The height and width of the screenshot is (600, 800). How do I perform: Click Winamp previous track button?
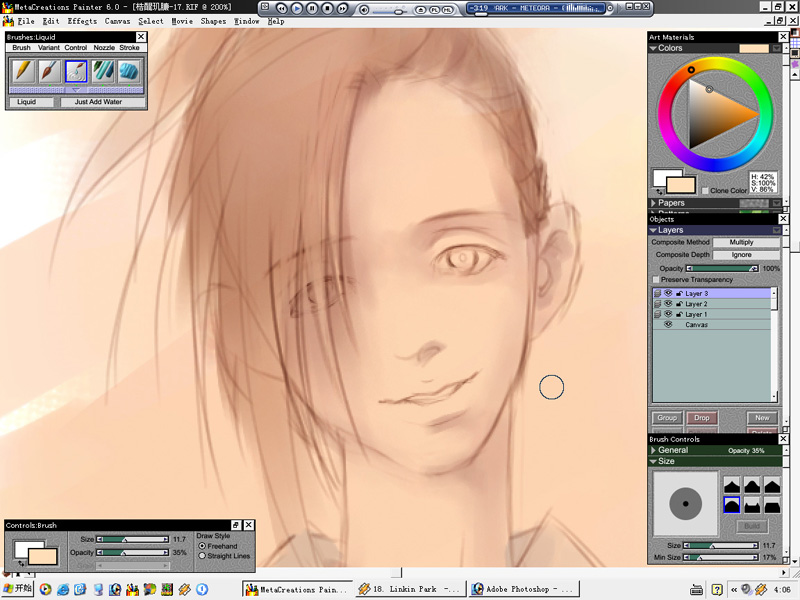tap(281, 8)
